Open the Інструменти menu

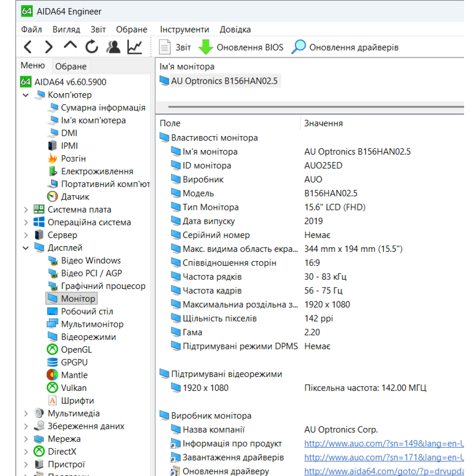click(x=184, y=30)
